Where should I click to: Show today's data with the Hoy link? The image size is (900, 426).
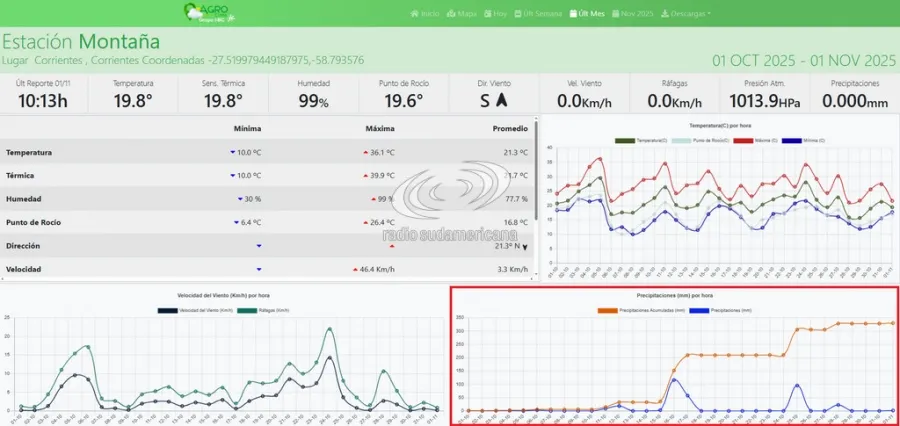point(495,14)
